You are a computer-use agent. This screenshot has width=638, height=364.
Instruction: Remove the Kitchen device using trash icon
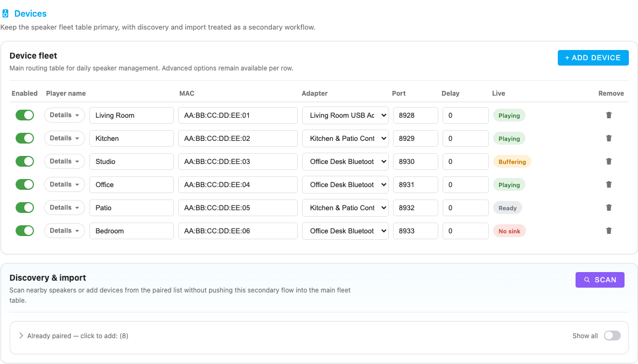[x=609, y=138]
